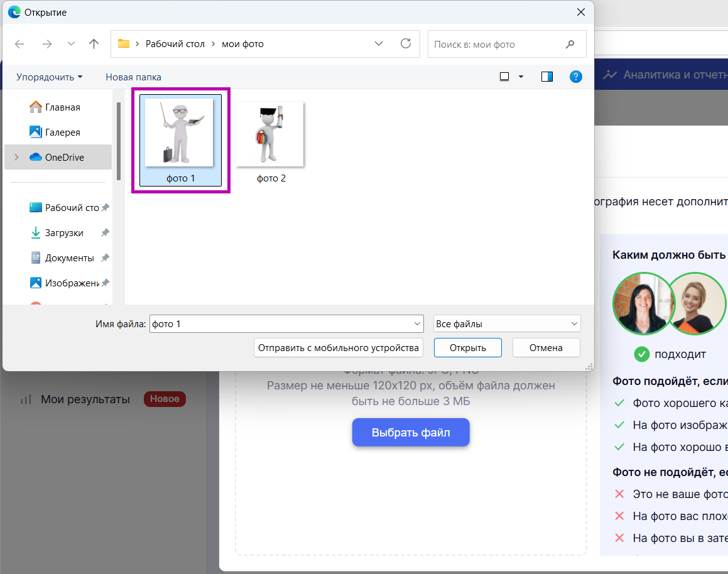728x574 pixels.
Task: Click the bar chart icon beside 'Мои результаты'
Action: [26, 399]
